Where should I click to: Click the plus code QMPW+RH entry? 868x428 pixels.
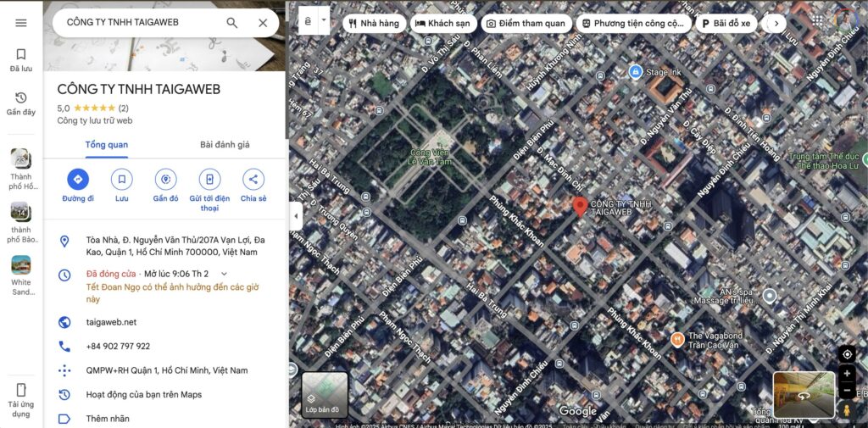point(167,370)
